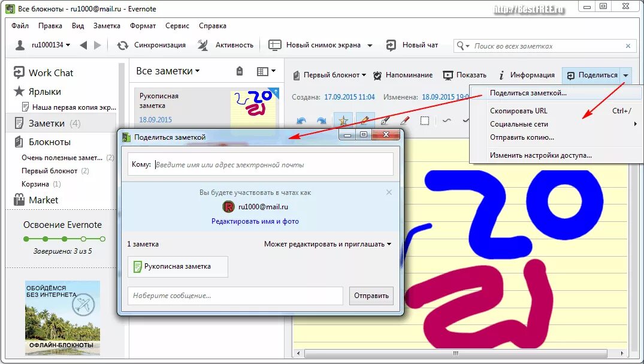
Task: Expand Социальные сети submenu
Action: [557, 124]
